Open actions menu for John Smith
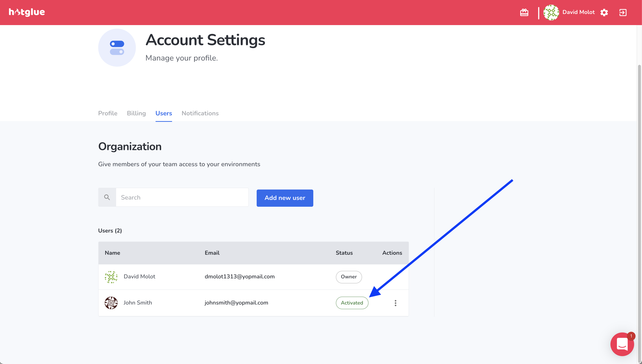The height and width of the screenshot is (364, 642). tap(395, 303)
